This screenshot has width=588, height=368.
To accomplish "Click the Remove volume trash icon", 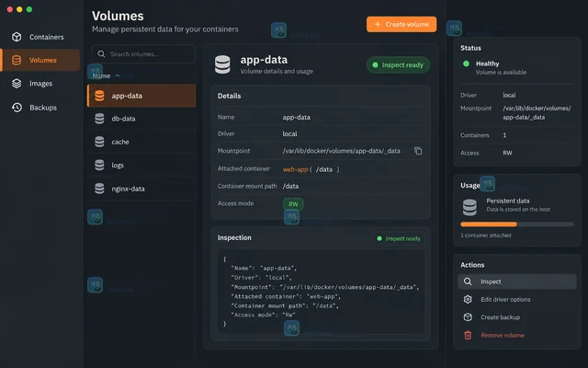I will click(468, 335).
